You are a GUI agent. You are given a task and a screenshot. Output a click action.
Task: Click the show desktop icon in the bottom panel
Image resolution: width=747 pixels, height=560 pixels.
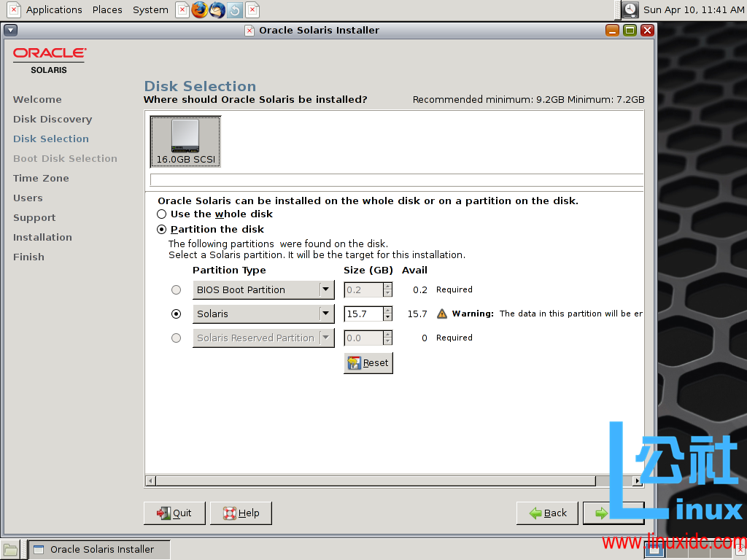pyautogui.click(x=9, y=550)
